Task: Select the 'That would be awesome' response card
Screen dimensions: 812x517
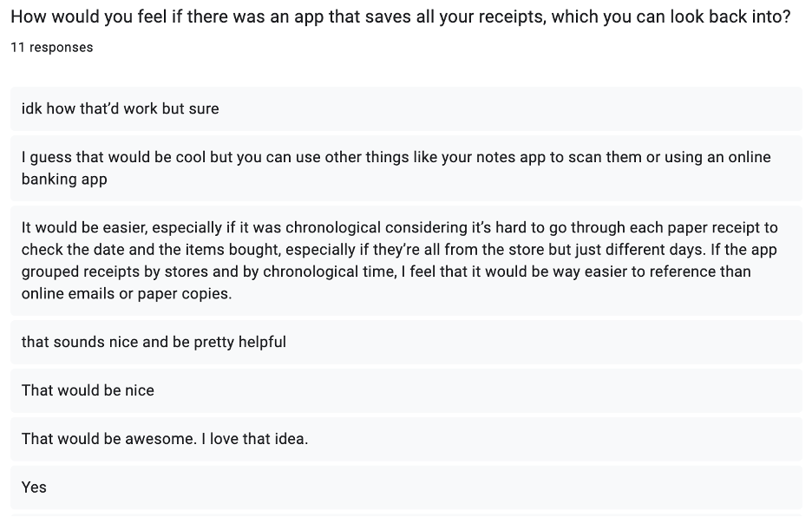Action: [x=406, y=439]
